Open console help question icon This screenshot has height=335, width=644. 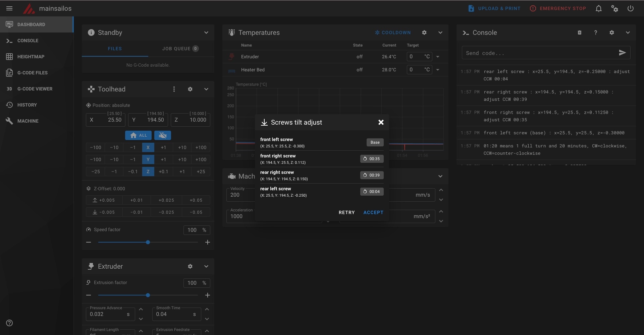click(x=596, y=32)
